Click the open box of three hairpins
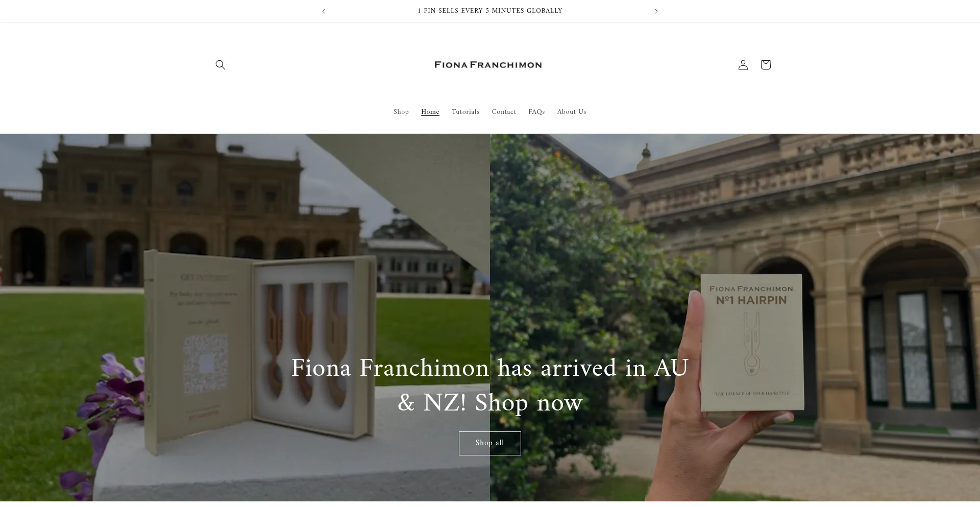Image resolution: width=980 pixels, height=507 pixels. tap(260, 352)
